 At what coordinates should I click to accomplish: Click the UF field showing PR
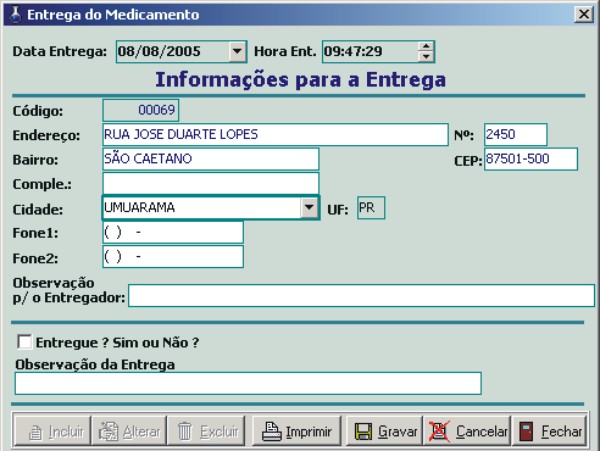pyautogui.click(x=371, y=208)
